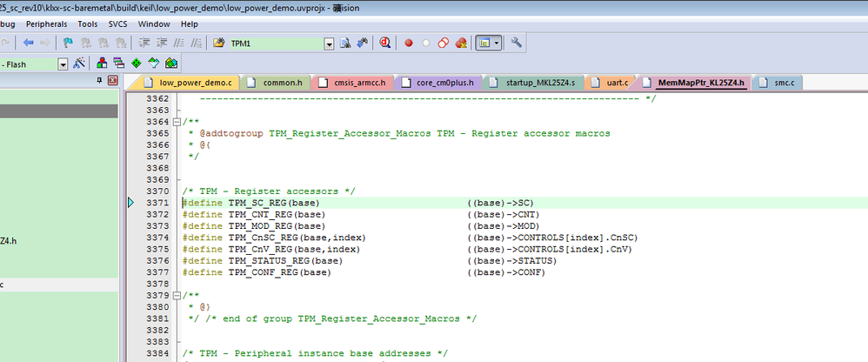Collapse the comment block at line 3364
This screenshot has width=868, height=362.
point(177,122)
